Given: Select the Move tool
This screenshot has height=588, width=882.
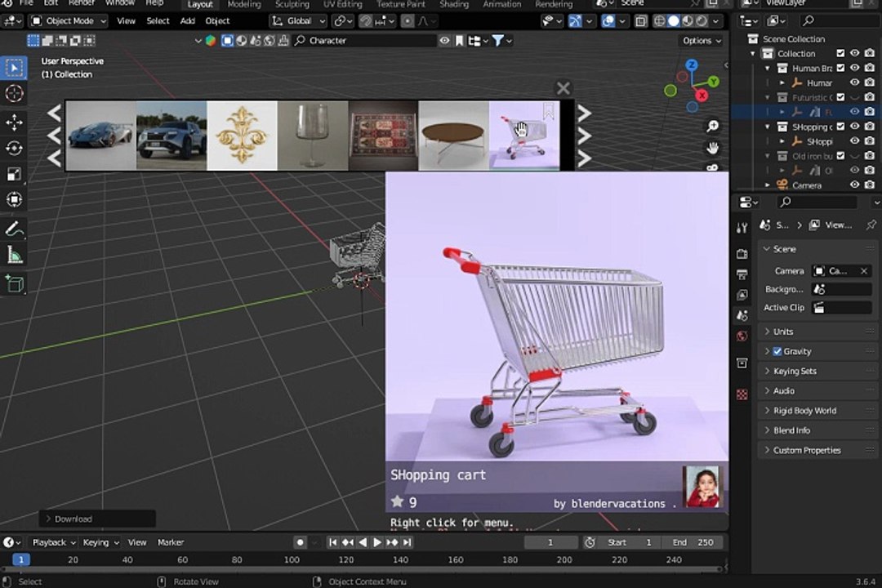Looking at the screenshot, I should 14,122.
